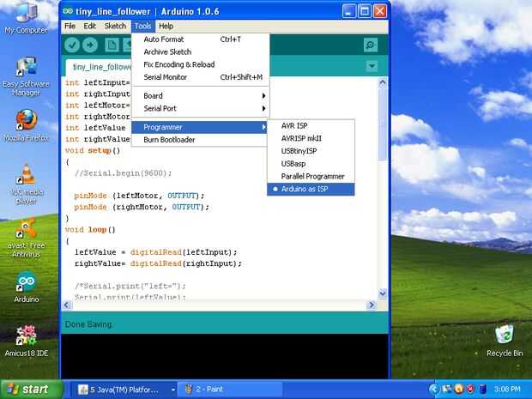532x399 pixels.
Task: Select Parallel Programmer option
Action: [x=311, y=177]
